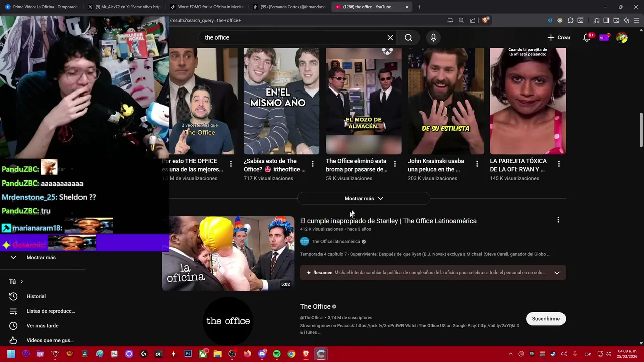
Task: Open Discord from the taskbar
Action: pos(262,354)
